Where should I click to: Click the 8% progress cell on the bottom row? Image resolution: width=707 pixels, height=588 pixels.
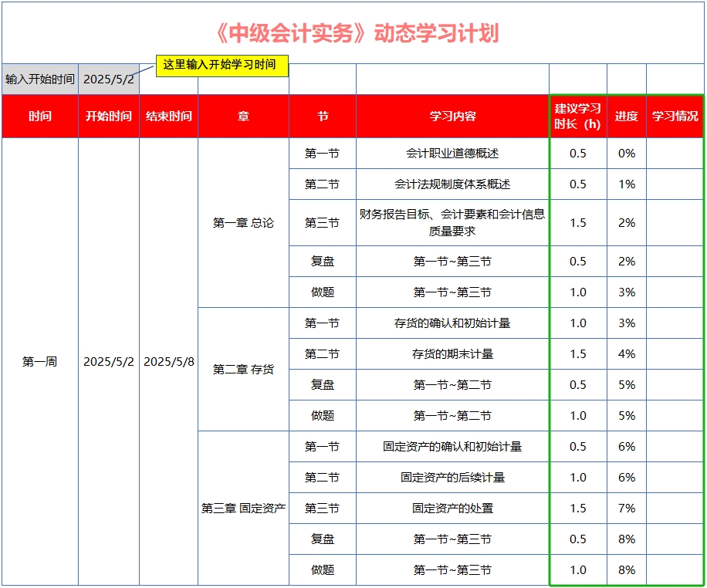(x=626, y=569)
